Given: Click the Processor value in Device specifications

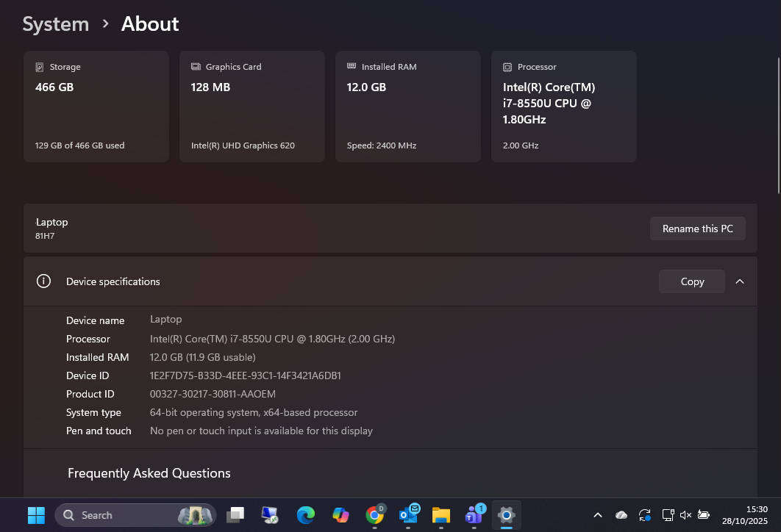Looking at the screenshot, I should pyautogui.click(x=272, y=339).
